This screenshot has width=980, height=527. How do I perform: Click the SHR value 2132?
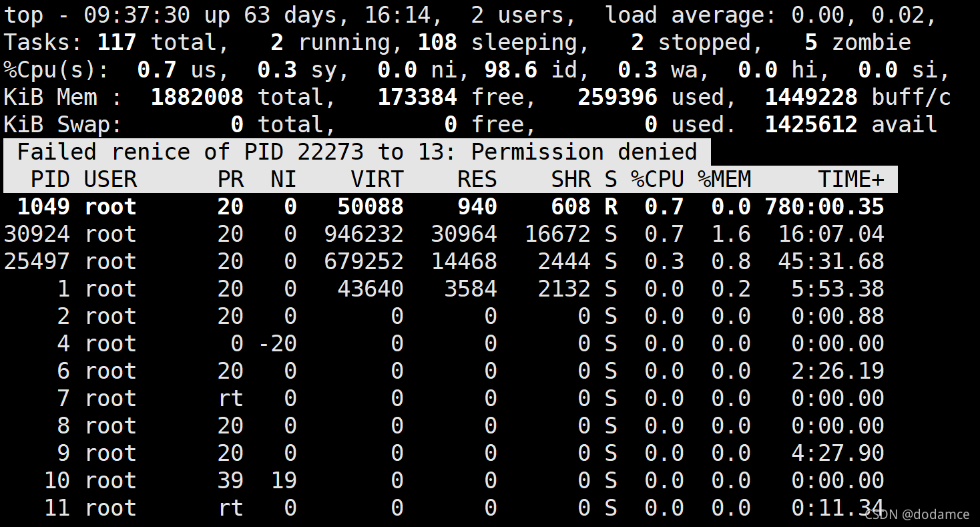pyautogui.click(x=564, y=289)
